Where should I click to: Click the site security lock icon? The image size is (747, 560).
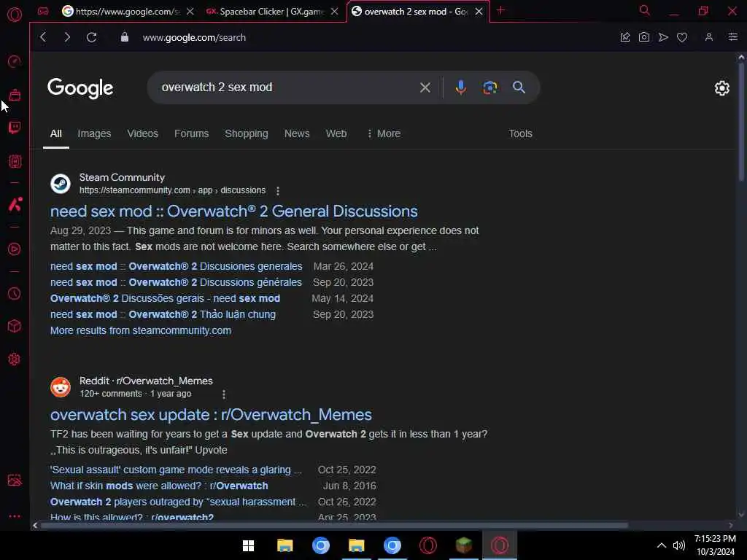pos(124,37)
